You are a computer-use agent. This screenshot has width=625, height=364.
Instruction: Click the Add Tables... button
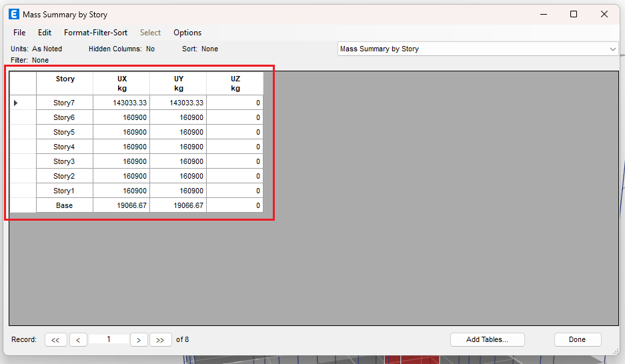coord(487,339)
